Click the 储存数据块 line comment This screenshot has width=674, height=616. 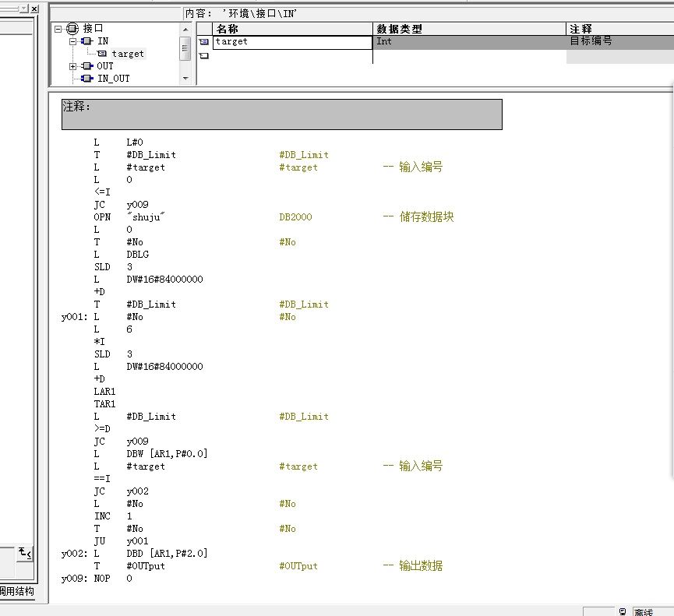[x=418, y=217]
